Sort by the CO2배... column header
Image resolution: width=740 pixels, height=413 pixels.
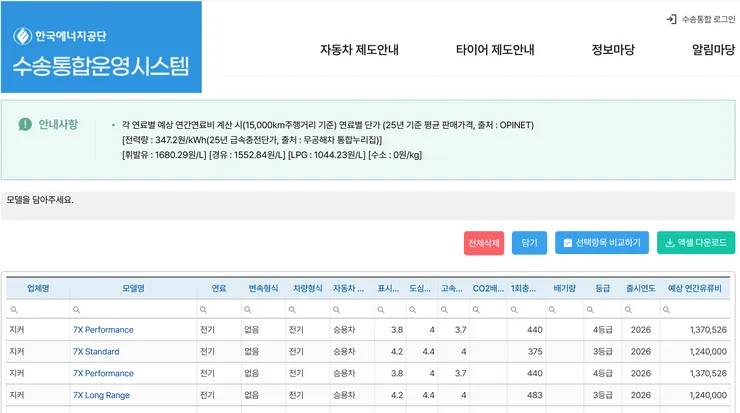(x=488, y=288)
